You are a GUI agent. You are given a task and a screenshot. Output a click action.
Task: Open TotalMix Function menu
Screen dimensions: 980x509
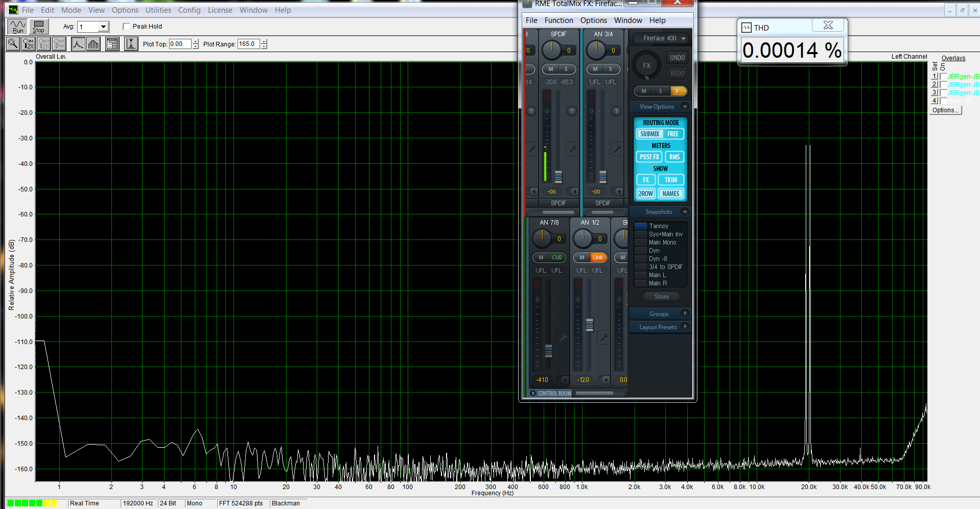pos(558,20)
